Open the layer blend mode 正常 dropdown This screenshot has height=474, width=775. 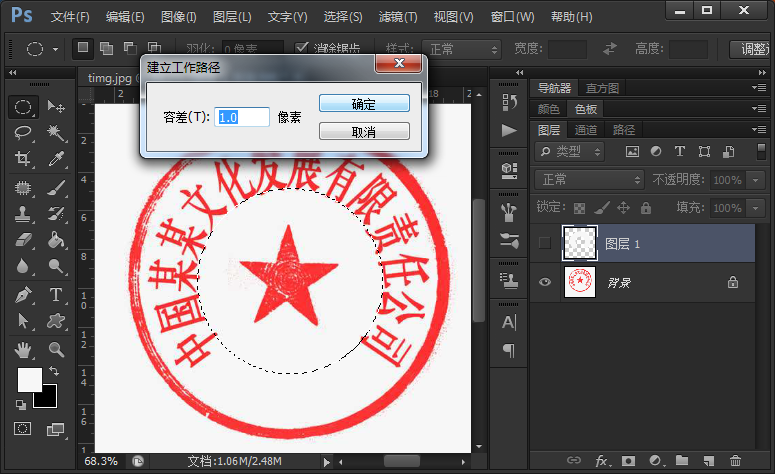(589, 179)
